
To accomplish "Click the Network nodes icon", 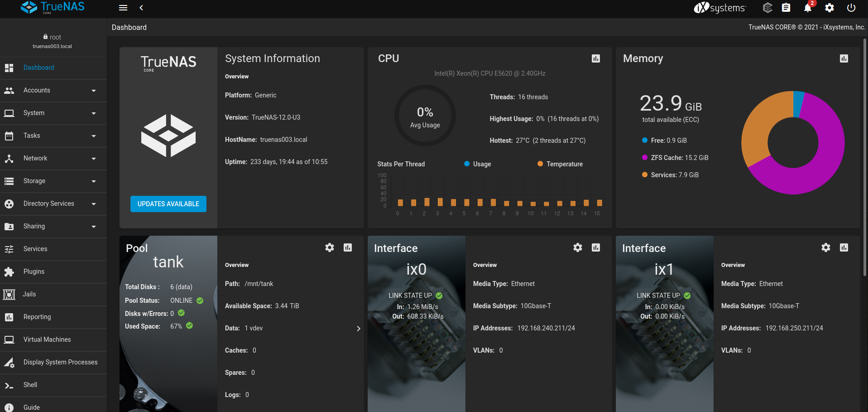I will point(9,158).
